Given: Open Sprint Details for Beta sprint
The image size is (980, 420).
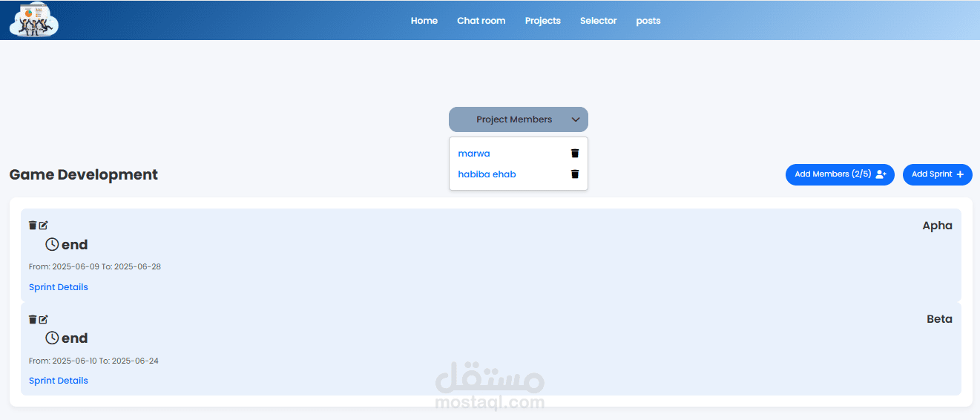Looking at the screenshot, I should [x=59, y=381].
